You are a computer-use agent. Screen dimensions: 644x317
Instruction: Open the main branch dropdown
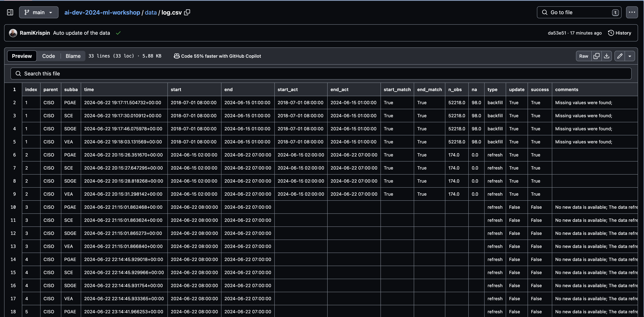(x=39, y=12)
